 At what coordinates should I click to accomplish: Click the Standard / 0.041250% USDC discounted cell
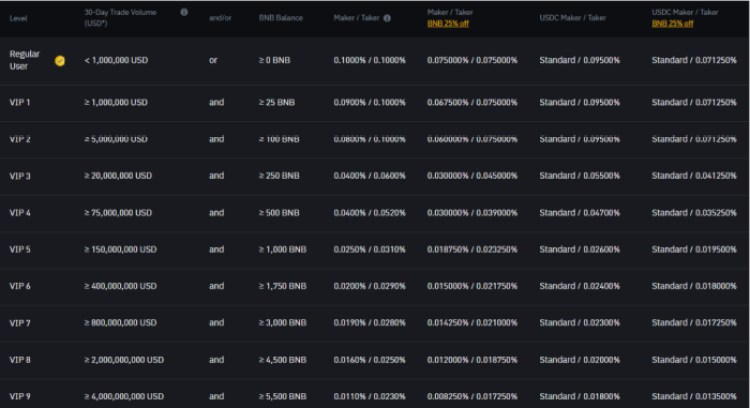coord(694,176)
